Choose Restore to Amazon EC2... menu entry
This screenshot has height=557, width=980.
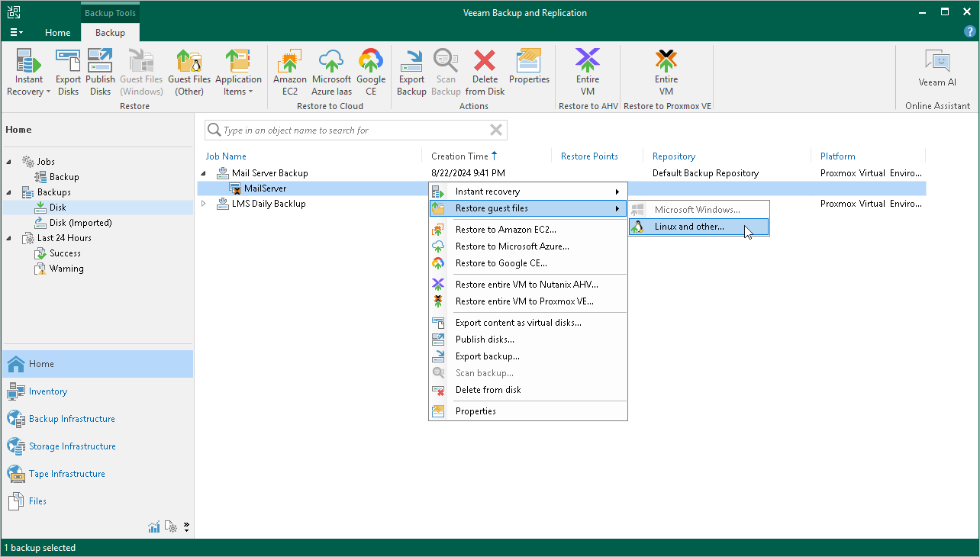[527, 230]
